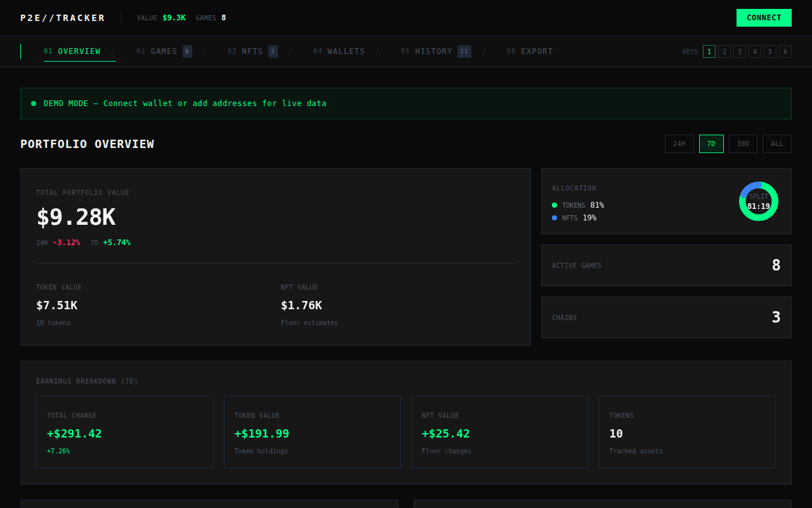Screen dimensions: 812x508
Task: Click the green DEMO MODE status dot
Action: tap(33, 103)
